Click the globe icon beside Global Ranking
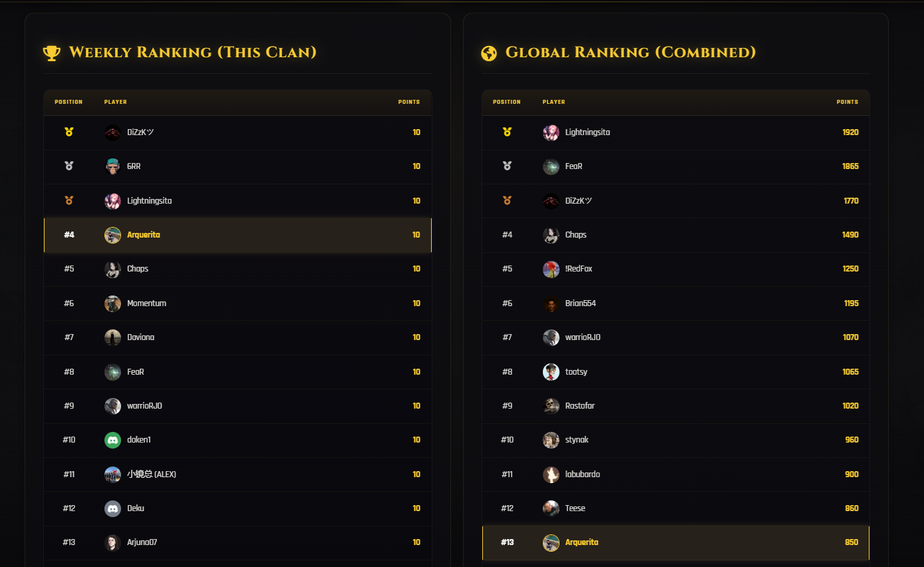This screenshot has width=924, height=567. tap(489, 53)
